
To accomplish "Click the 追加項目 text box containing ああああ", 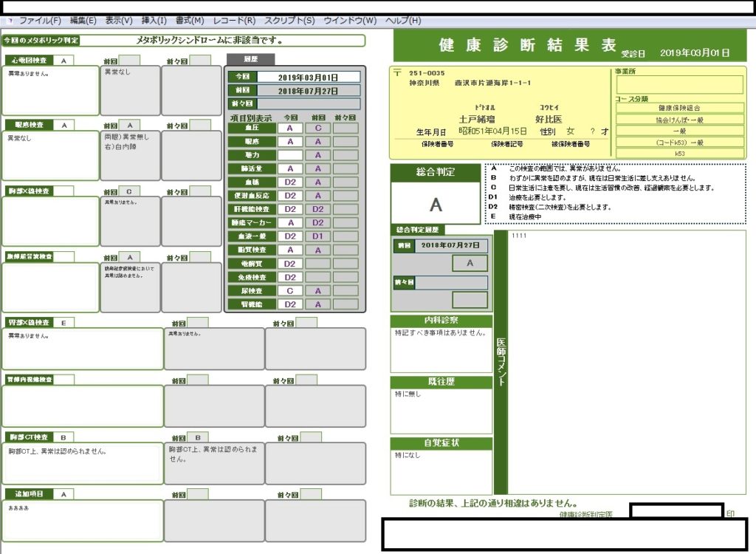I will (82, 521).
